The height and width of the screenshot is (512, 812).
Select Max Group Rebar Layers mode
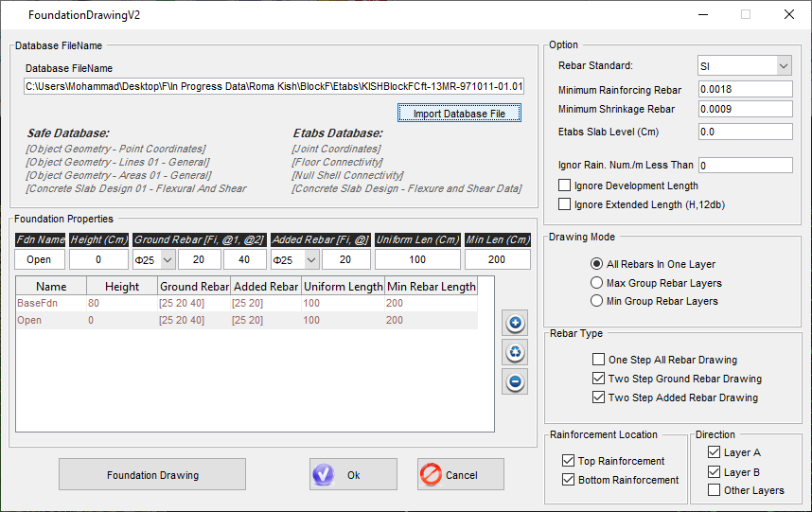pyautogui.click(x=596, y=283)
